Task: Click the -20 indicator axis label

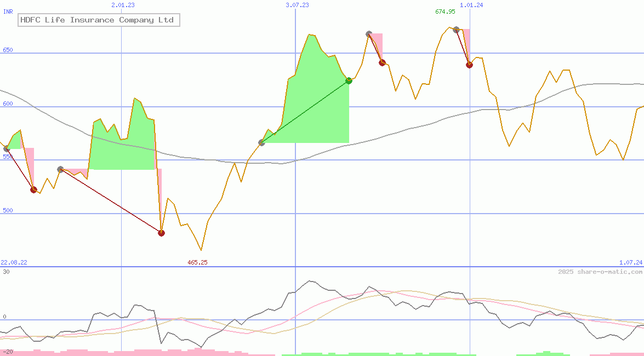Action: pos(8,352)
